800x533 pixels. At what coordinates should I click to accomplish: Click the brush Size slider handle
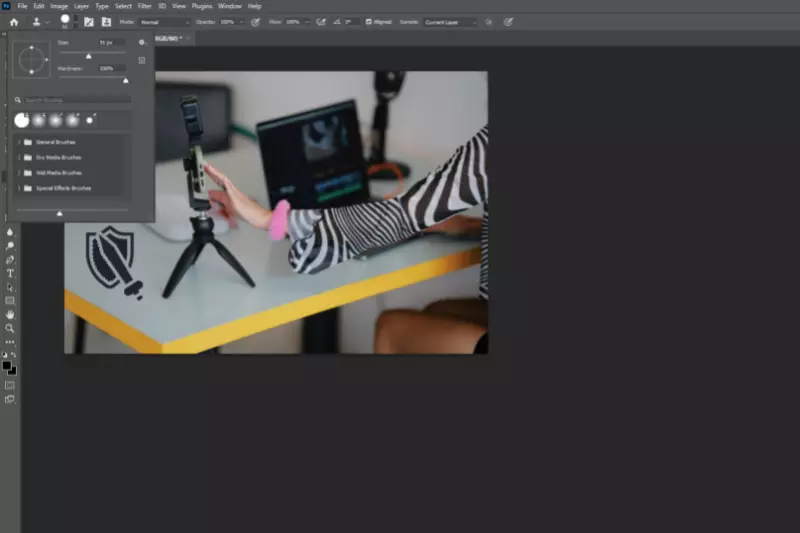coord(88,56)
